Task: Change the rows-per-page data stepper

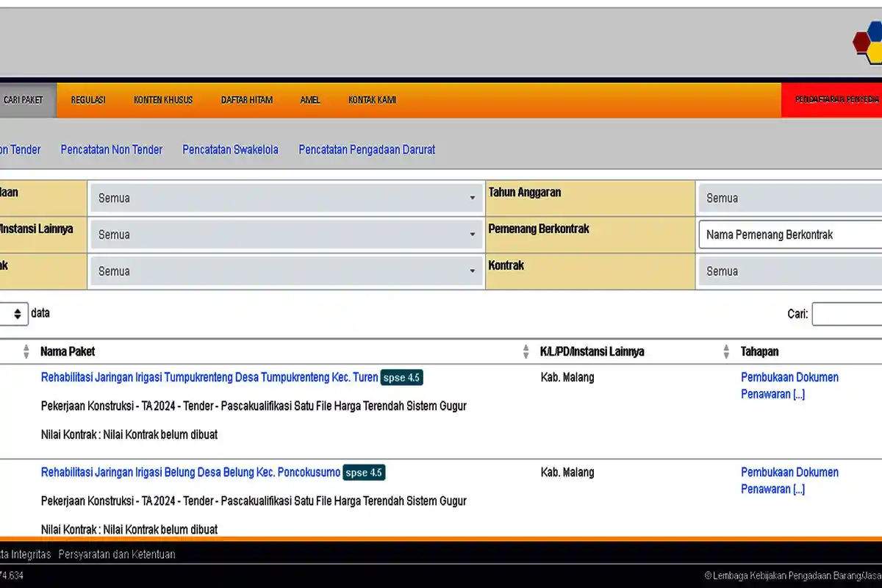Action: coord(15,314)
